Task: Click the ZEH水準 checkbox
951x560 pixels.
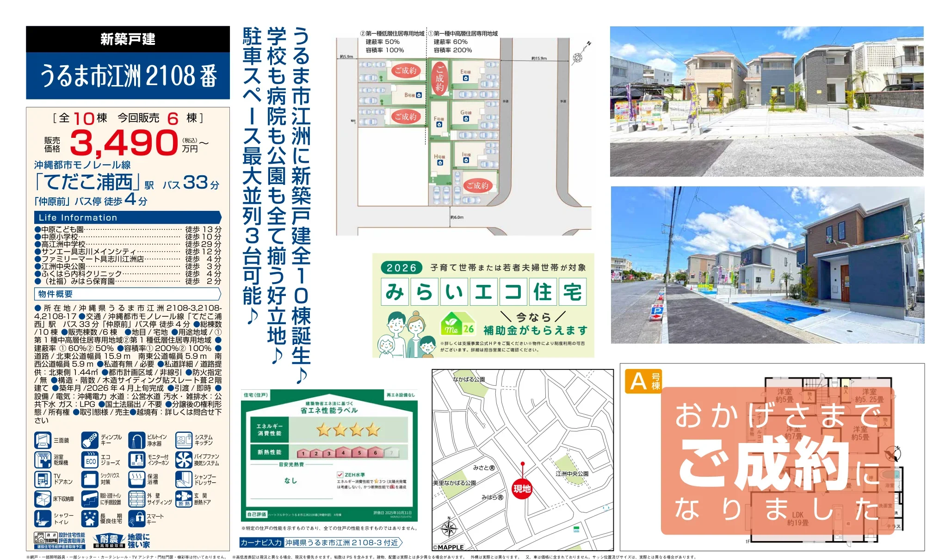Action: point(340,474)
